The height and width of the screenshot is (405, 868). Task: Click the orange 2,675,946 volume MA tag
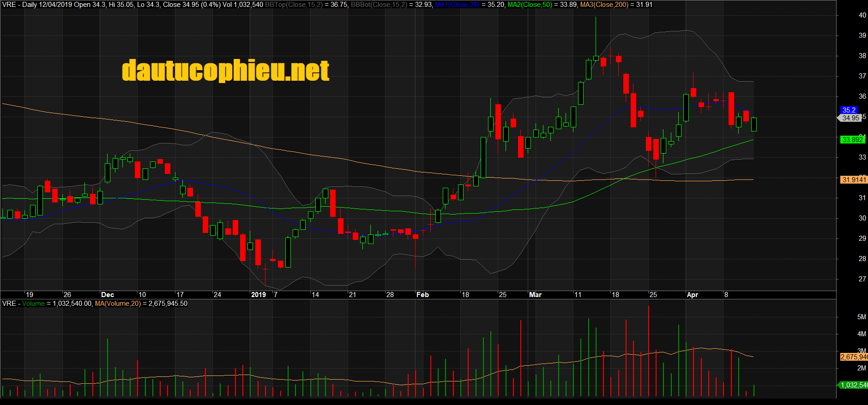point(854,357)
